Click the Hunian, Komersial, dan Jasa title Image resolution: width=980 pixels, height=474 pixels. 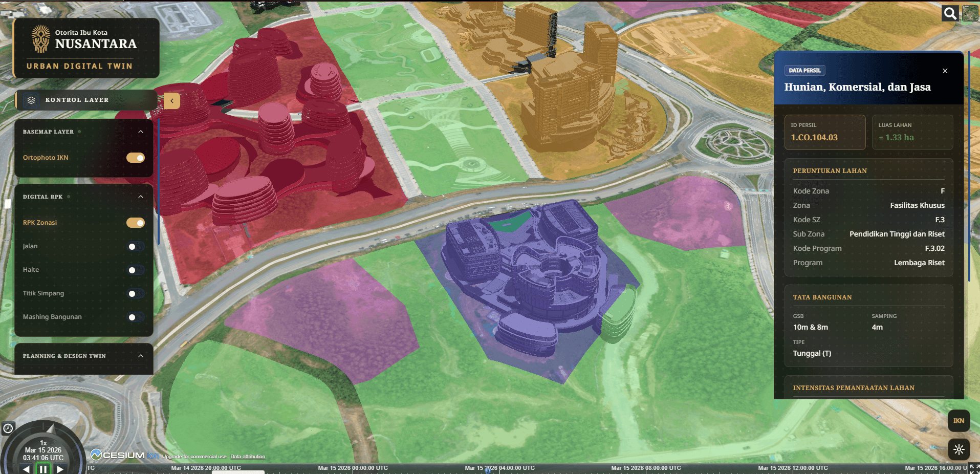click(x=858, y=87)
